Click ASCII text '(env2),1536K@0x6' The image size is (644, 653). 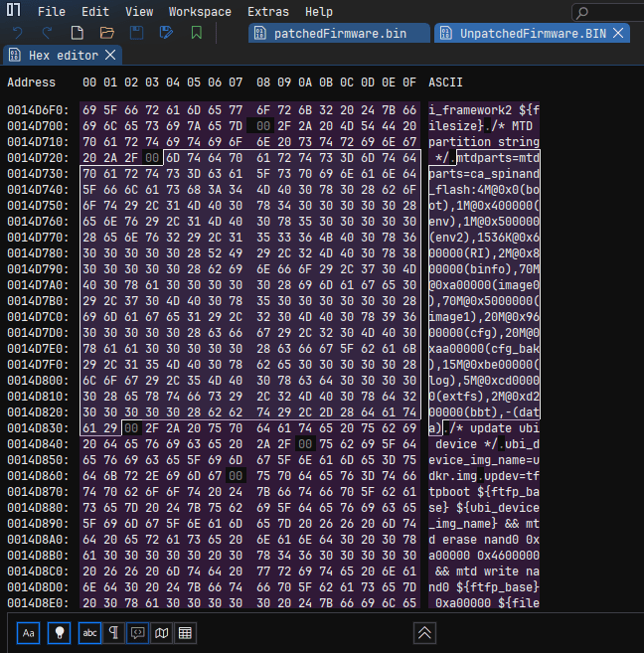click(x=484, y=238)
